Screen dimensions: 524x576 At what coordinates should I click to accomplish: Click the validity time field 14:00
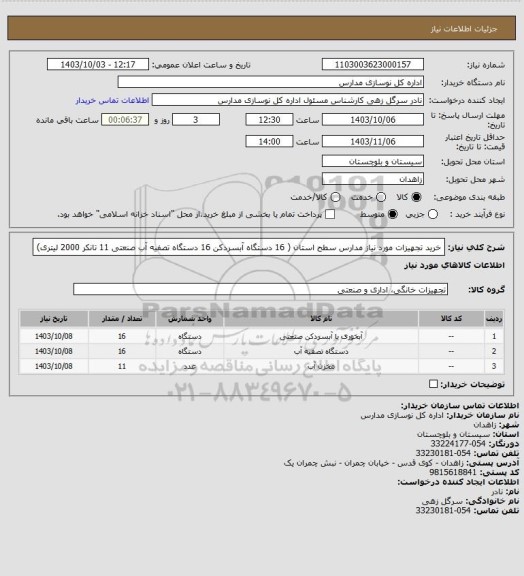(x=269, y=141)
